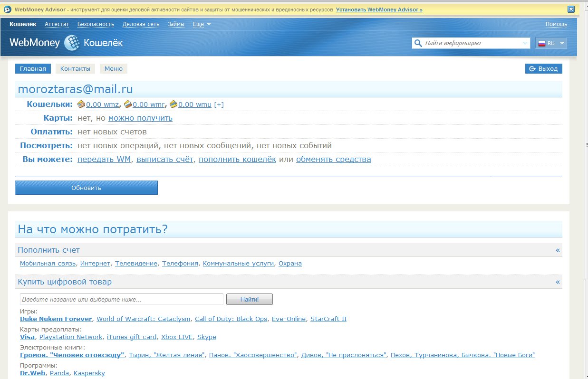Open the 0,00 wmr wallet link
This screenshot has height=379, width=588.
(x=148, y=105)
